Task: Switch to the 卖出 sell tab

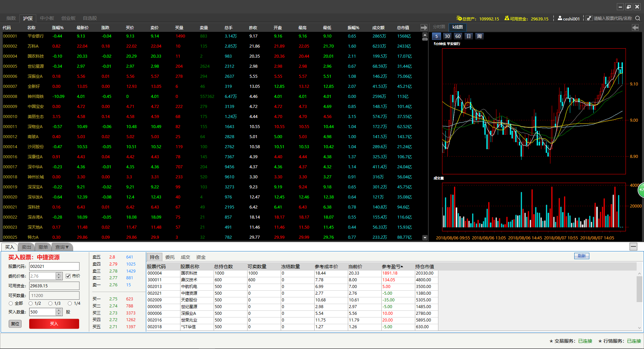Action: [26, 247]
